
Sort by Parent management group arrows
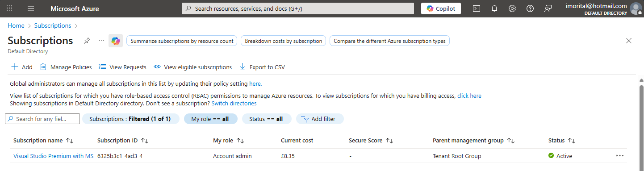point(511,141)
